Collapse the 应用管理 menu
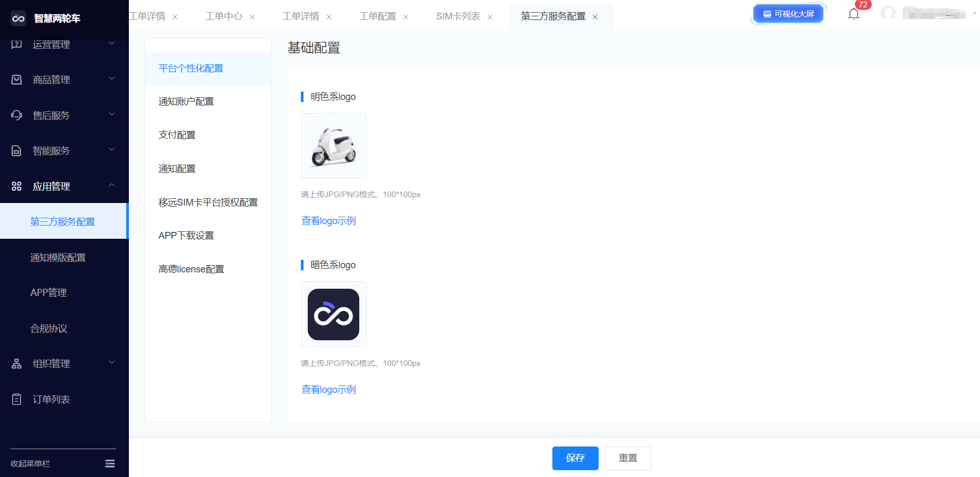 coord(64,186)
